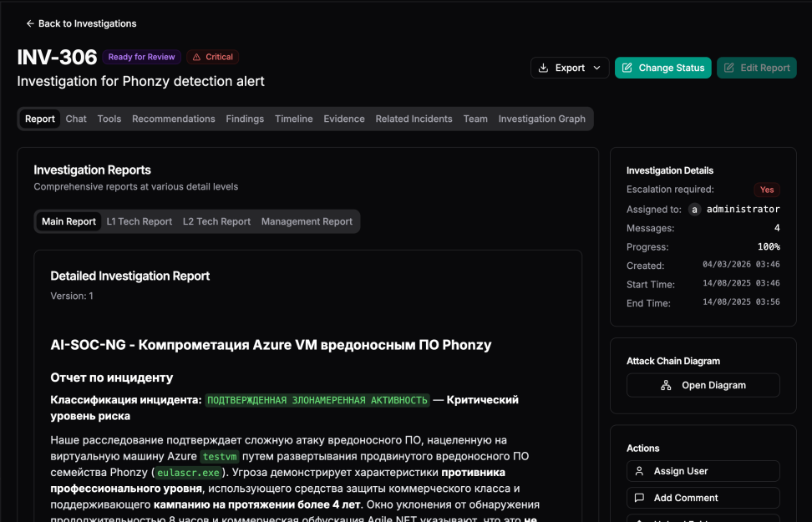Image resolution: width=812 pixels, height=522 pixels.
Task: Click the Add Comment button
Action: (703, 498)
